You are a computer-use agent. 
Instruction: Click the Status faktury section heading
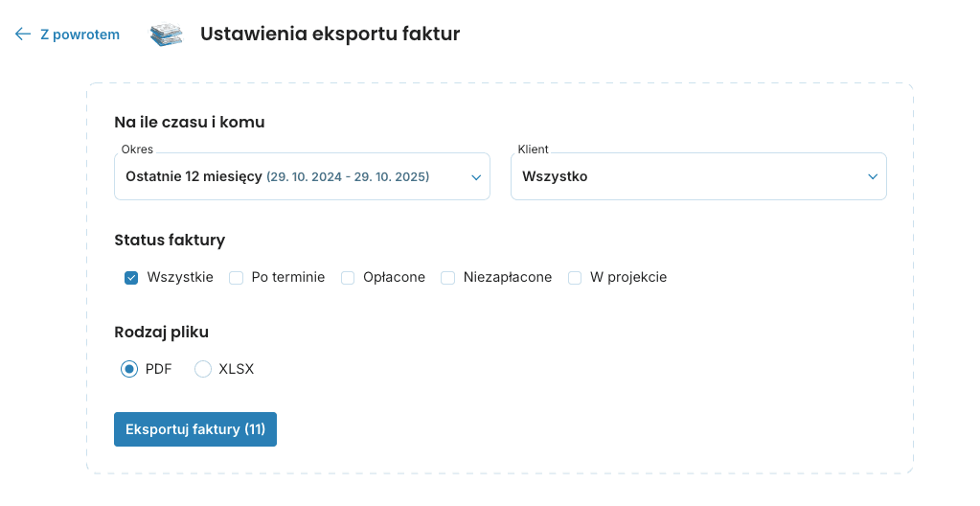coord(170,241)
